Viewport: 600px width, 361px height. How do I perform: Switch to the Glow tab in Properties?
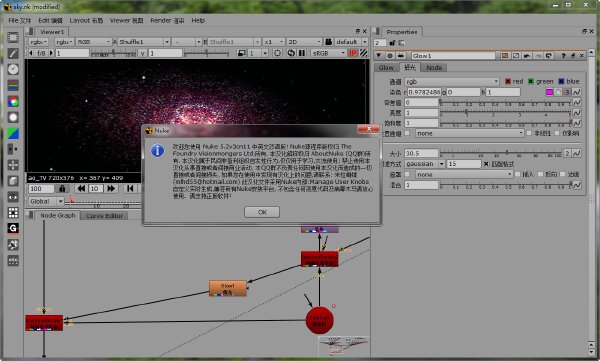tap(386, 67)
